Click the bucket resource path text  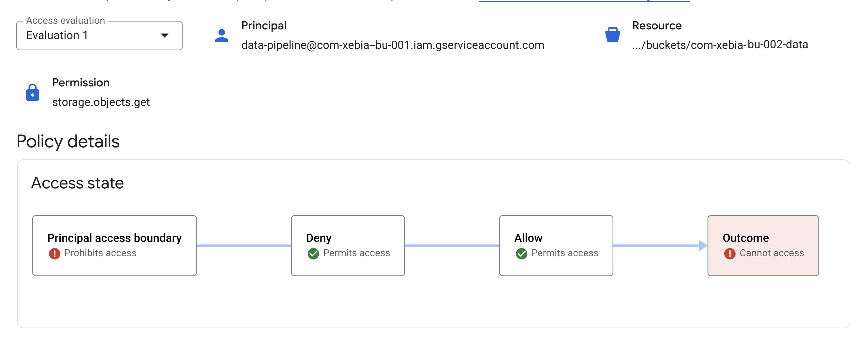coord(720,45)
